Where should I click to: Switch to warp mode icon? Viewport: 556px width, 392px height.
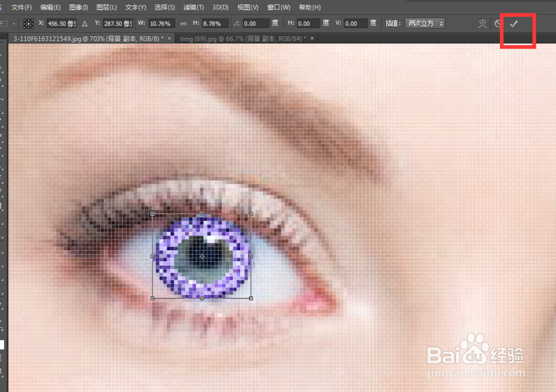[x=482, y=24]
